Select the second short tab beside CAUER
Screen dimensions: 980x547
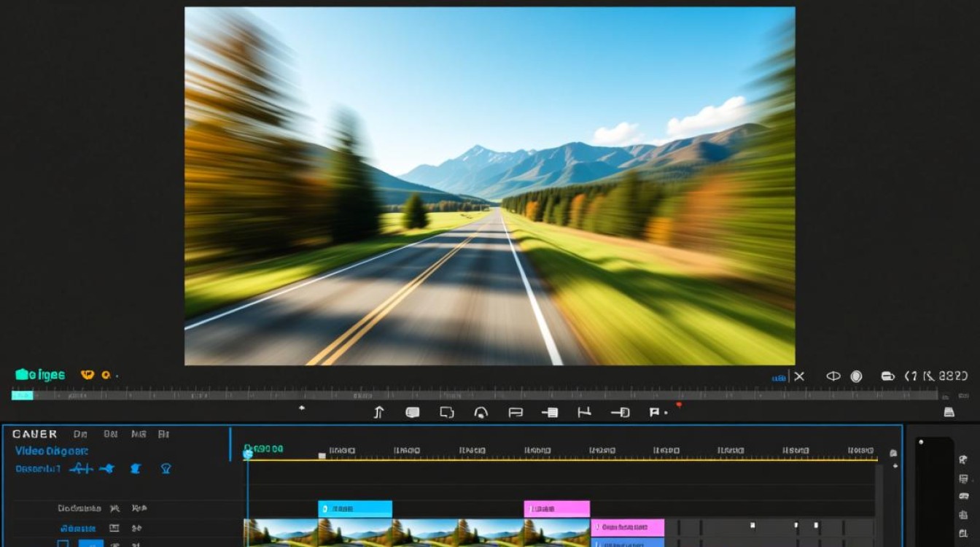click(111, 434)
